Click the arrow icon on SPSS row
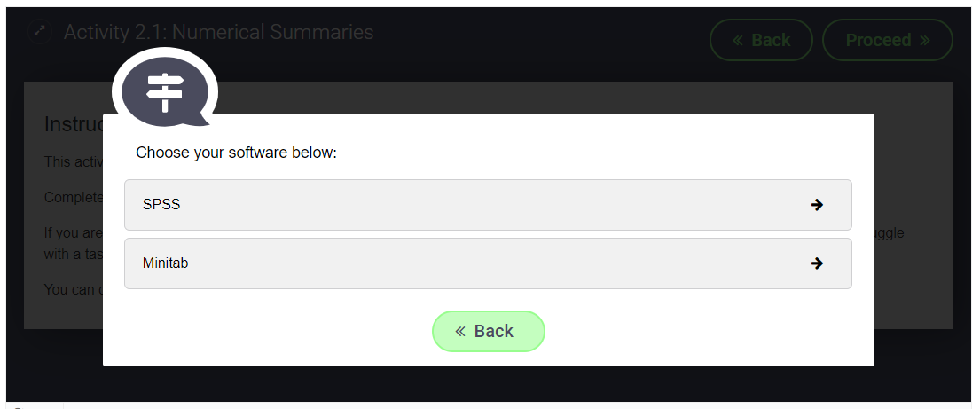980x409 pixels. coord(817,205)
